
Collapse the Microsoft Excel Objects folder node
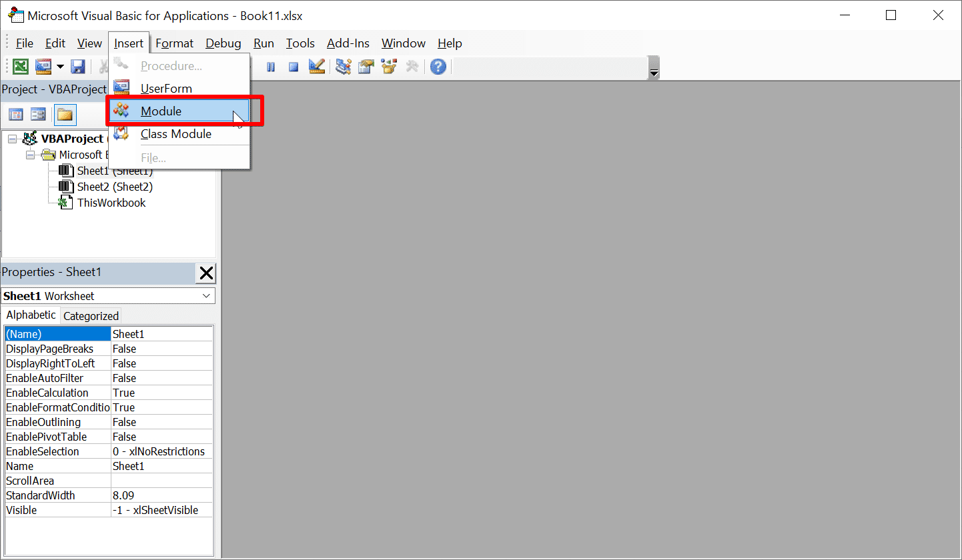click(30, 155)
